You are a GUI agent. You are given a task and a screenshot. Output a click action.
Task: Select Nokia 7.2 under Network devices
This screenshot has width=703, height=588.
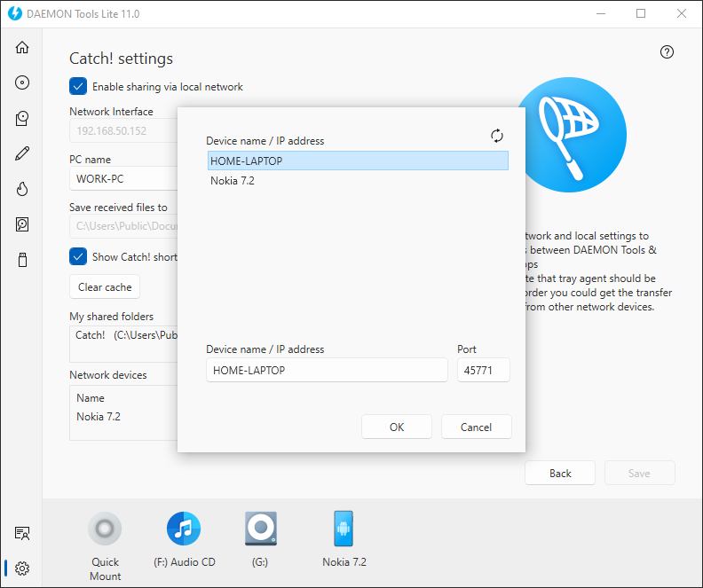click(99, 417)
